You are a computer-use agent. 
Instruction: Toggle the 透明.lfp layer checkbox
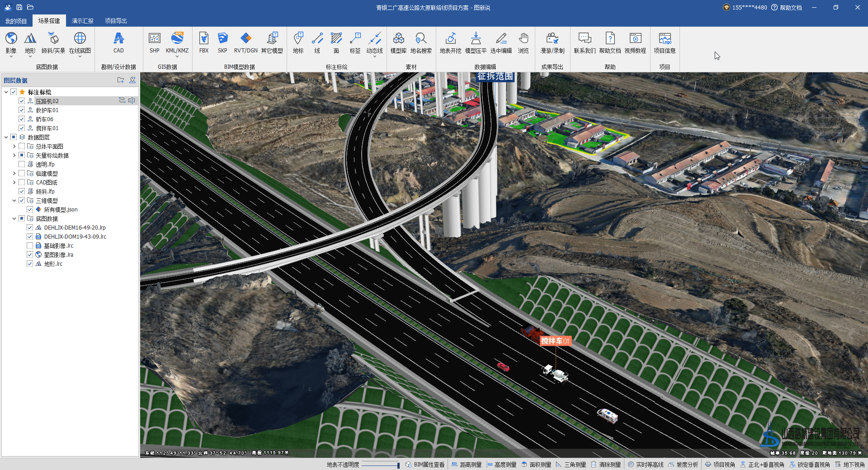[22, 164]
